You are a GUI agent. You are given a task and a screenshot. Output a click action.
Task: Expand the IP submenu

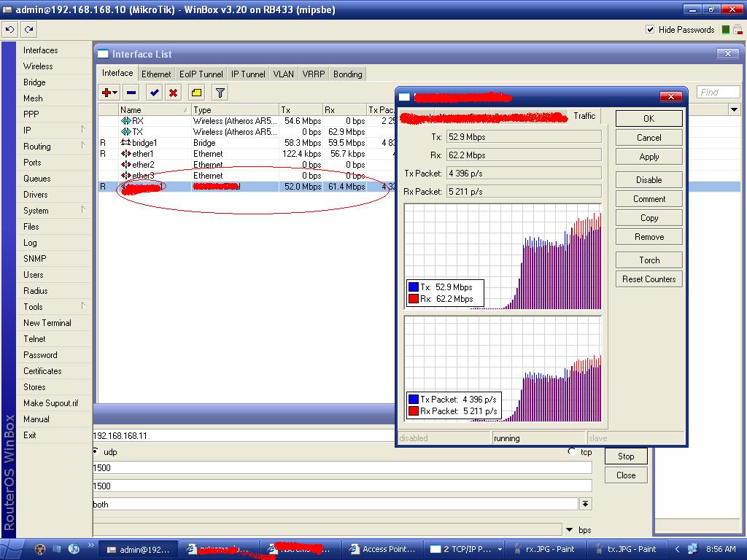point(83,130)
